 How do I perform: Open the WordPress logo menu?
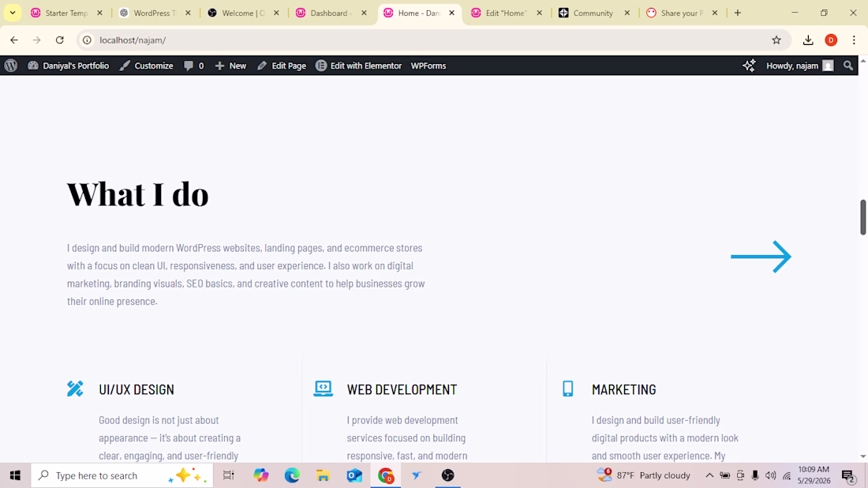[x=11, y=66]
